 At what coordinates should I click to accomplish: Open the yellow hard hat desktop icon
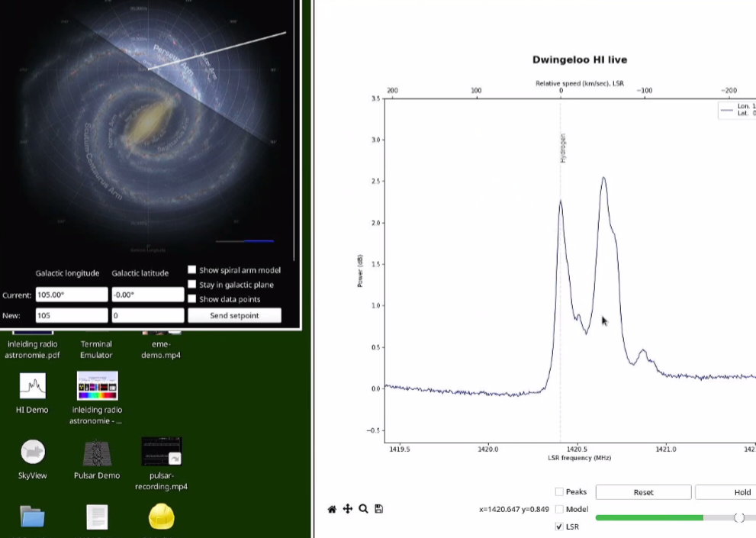click(161, 517)
